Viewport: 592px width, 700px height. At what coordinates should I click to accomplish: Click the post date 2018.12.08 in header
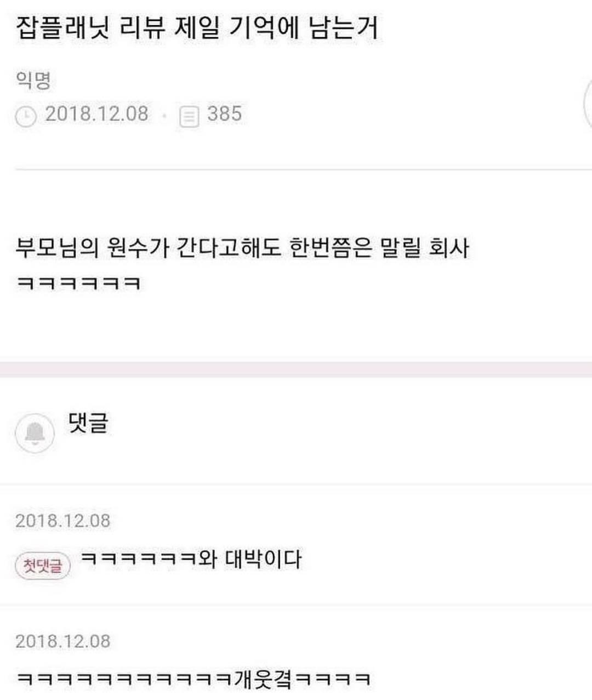coord(96,114)
